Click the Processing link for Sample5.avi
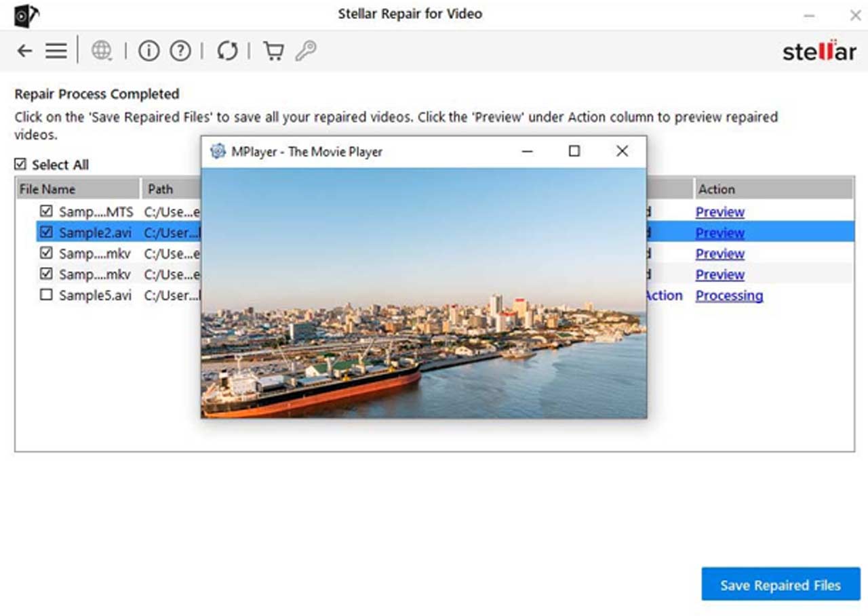 click(729, 296)
